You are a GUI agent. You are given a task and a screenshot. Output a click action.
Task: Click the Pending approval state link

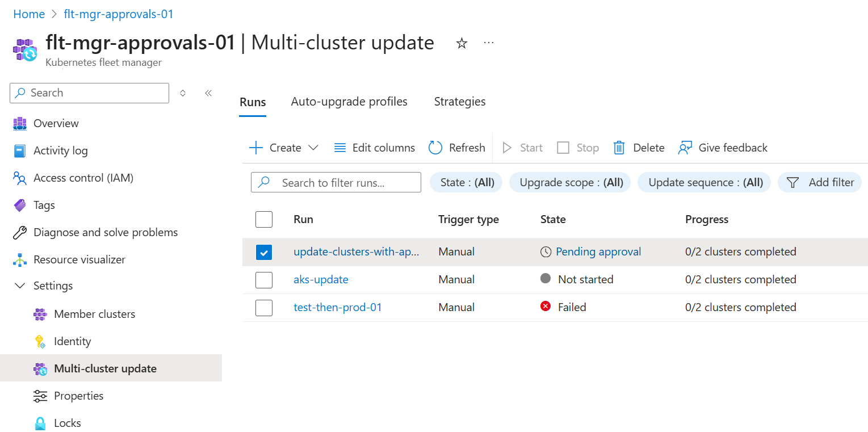[598, 252]
